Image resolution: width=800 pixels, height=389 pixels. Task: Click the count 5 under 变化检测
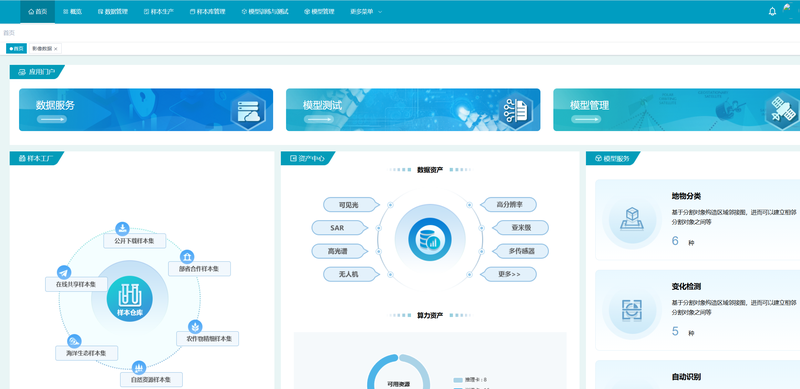coord(675,331)
